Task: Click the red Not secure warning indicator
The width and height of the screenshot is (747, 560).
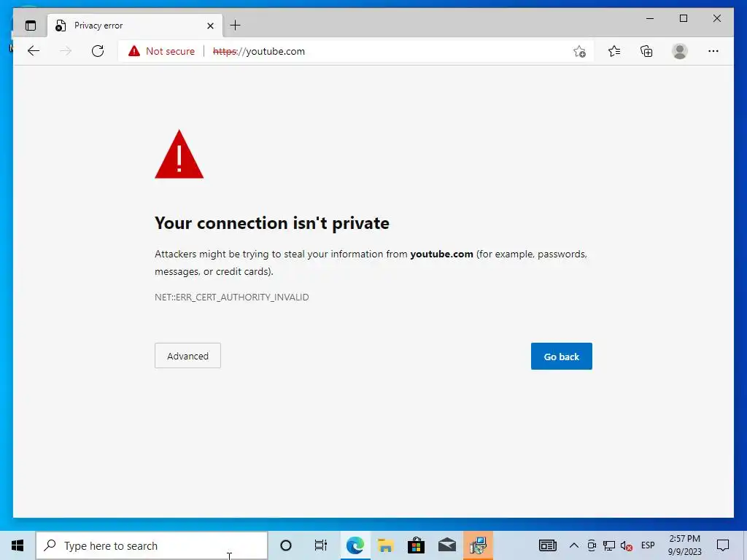Action: pos(161,51)
